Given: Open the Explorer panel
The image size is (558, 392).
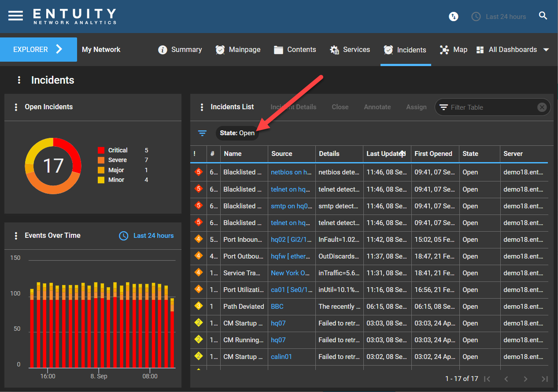Looking at the screenshot, I should pyautogui.click(x=38, y=49).
